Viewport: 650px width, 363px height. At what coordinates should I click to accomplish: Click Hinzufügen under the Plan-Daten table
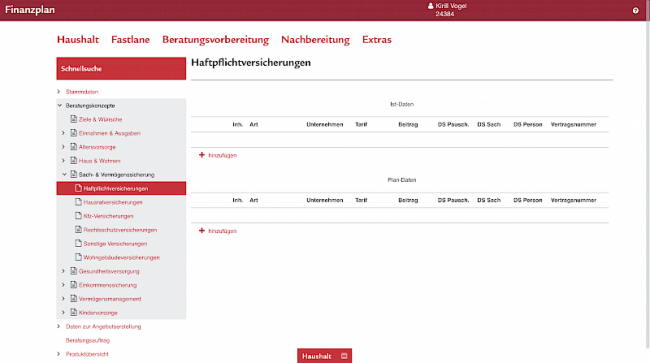222,231
